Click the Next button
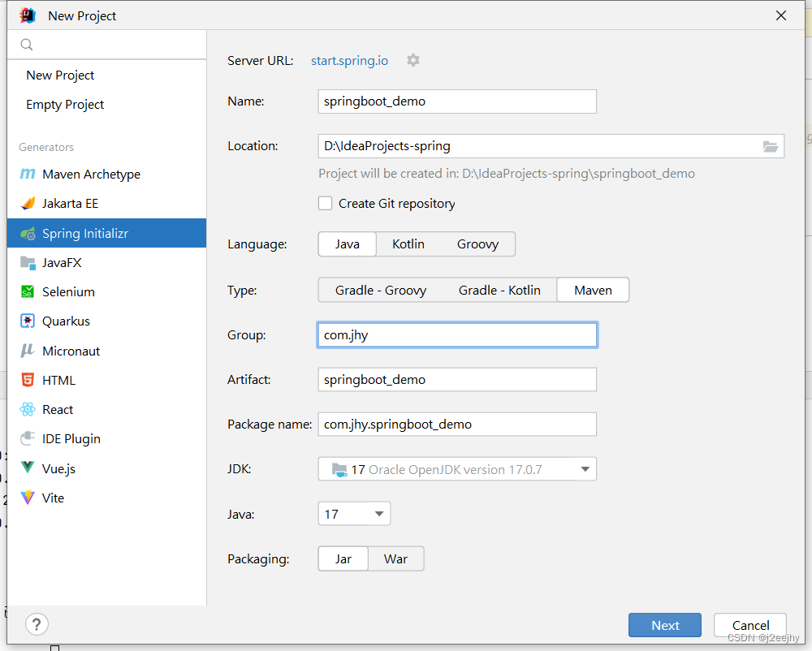Viewport: 812px width, 651px height. [x=665, y=625]
